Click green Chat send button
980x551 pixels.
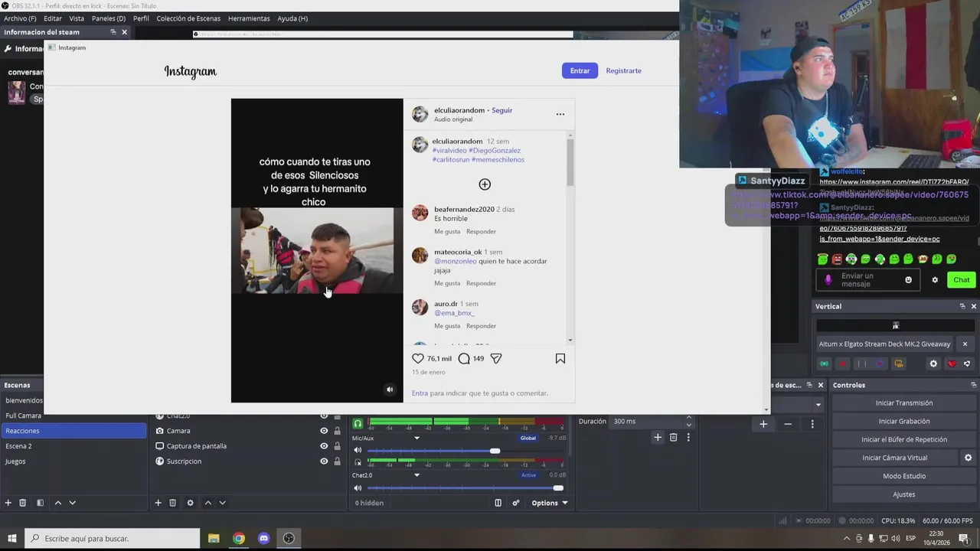point(962,280)
